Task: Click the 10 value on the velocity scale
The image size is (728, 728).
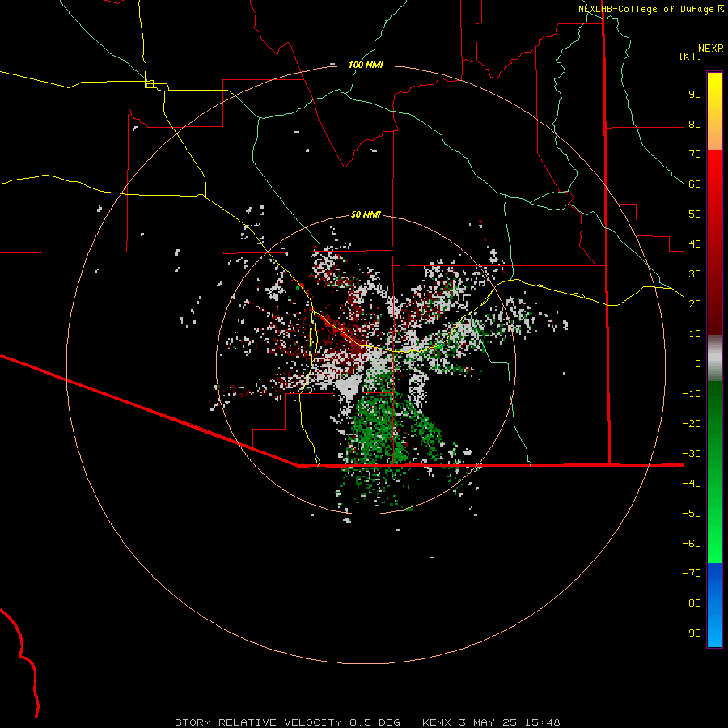Action: pos(695,334)
